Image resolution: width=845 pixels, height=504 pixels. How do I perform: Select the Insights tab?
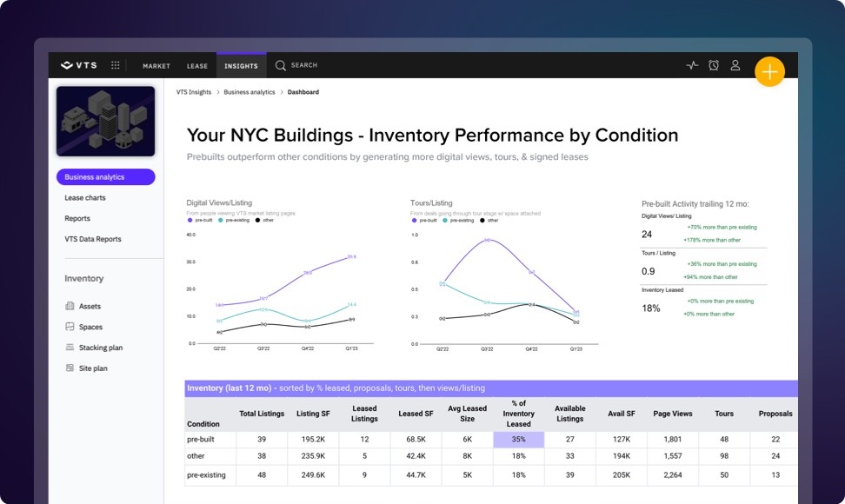(241, 66)
